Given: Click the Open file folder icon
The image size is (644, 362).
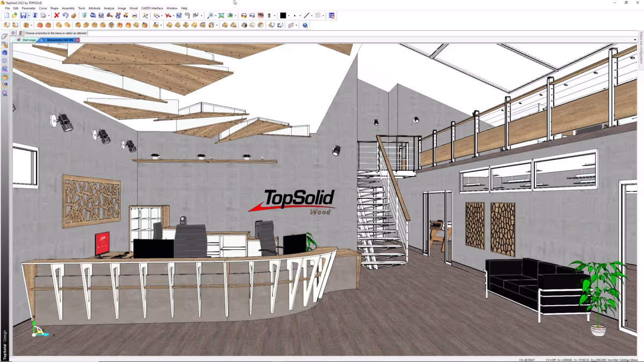Looking at the screenshot, I should 14,16.
